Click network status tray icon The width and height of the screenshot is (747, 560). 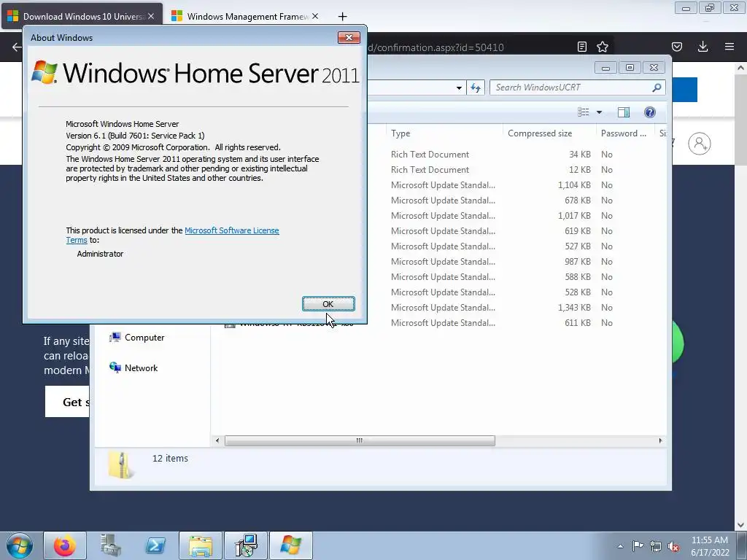point(656,546)
